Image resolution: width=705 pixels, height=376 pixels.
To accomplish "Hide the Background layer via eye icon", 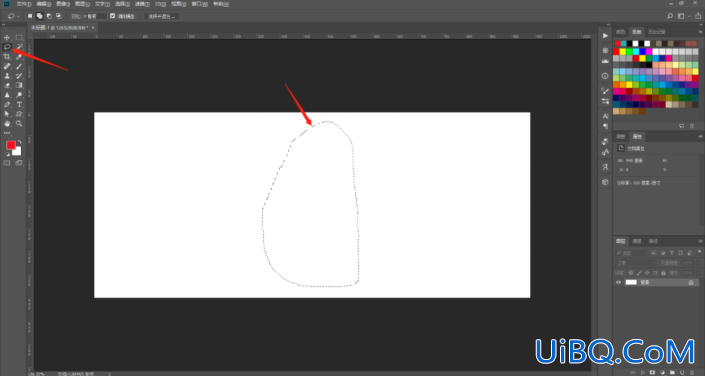I will coord(619,282).
